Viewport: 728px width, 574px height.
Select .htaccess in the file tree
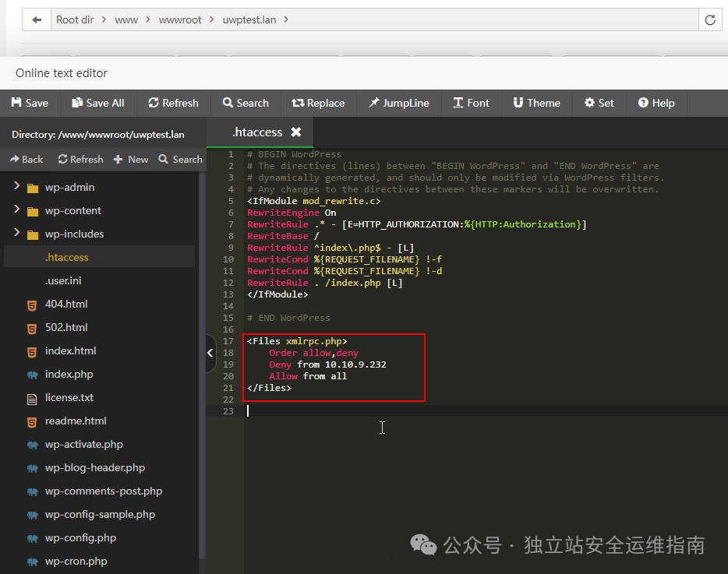point(99,257)
